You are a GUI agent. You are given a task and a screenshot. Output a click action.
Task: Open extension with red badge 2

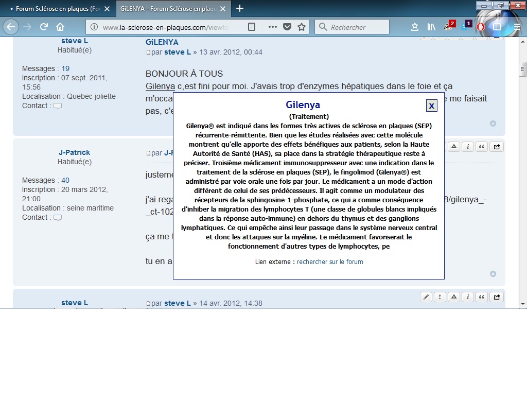[x=449, y=26]
